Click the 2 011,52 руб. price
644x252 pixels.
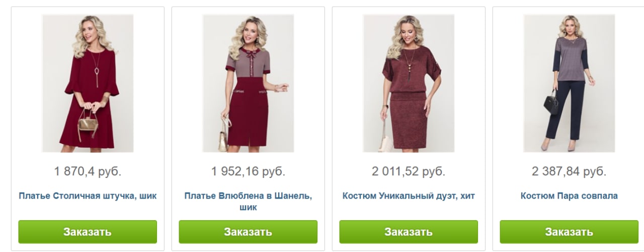click(409, 171)
